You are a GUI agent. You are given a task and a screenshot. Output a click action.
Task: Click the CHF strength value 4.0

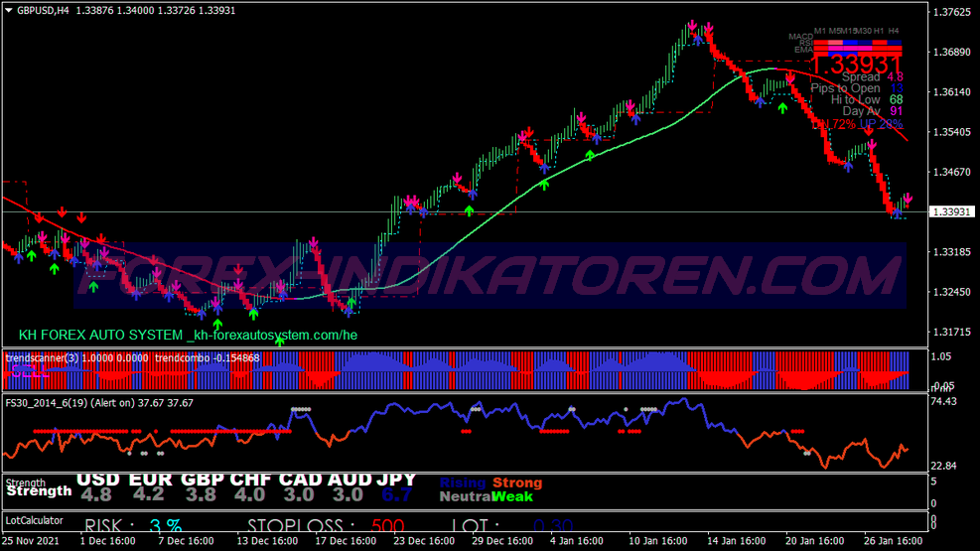[249, 494]
